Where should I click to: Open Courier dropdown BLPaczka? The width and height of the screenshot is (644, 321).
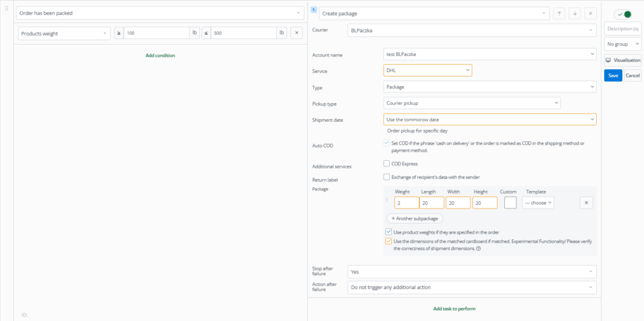tap(472, 30)
